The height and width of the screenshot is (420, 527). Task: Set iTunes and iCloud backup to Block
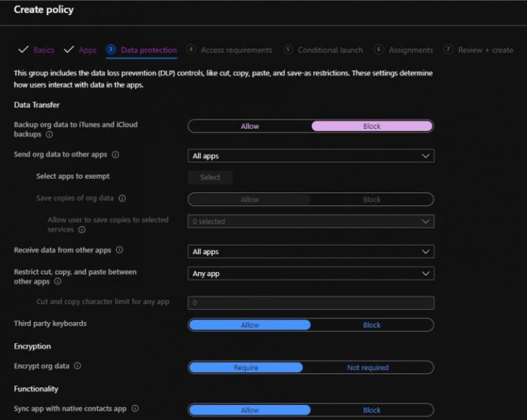pos(372,126)
